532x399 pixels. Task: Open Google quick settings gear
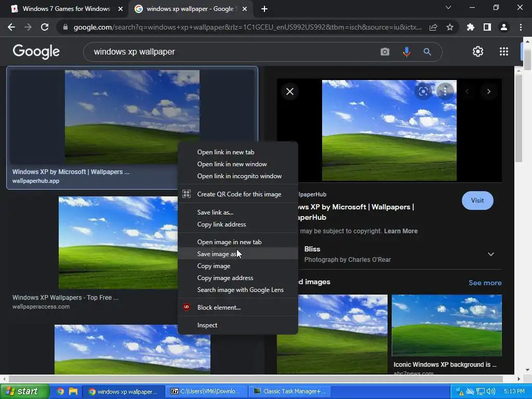(478, 51)
